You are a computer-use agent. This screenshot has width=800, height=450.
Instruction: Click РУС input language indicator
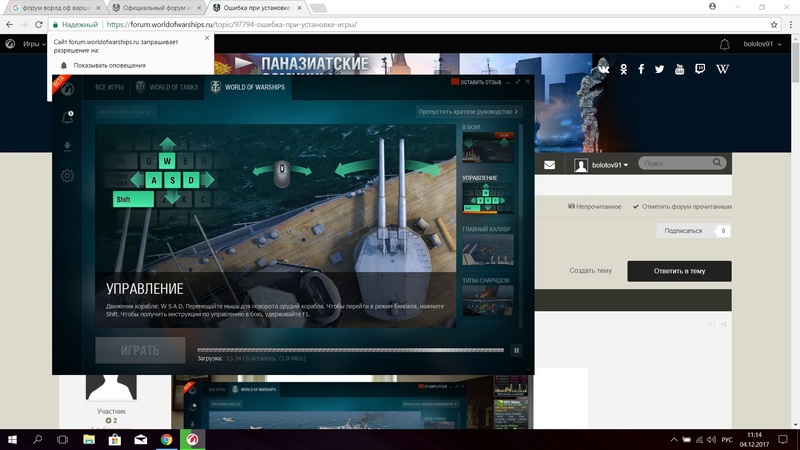click(x=727, y=440)
